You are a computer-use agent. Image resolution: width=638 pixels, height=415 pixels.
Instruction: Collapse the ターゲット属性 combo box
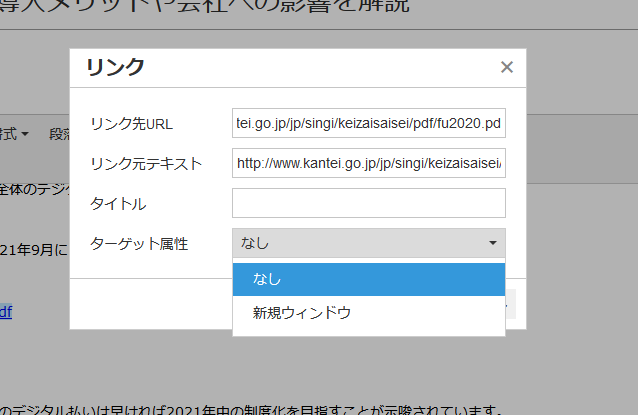click(368, 243)
